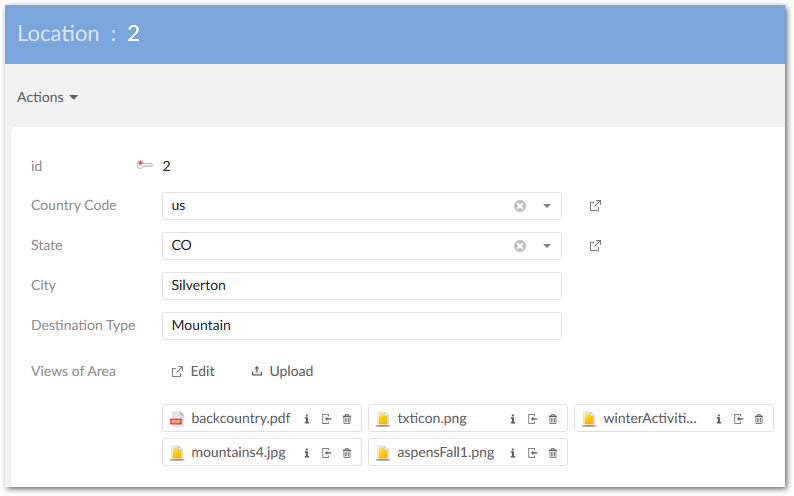The image size is (794, 496).
Task: Open Country Code record in external view
Action: (595, 206)
